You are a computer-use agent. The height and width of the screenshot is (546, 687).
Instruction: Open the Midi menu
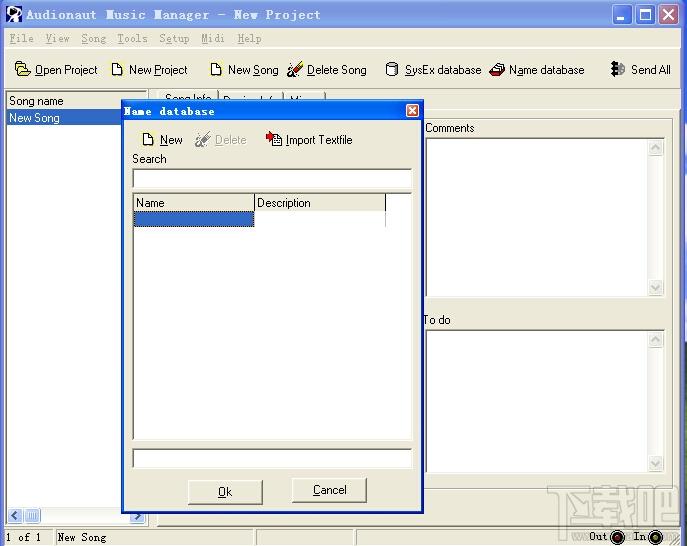click(212, 39)
